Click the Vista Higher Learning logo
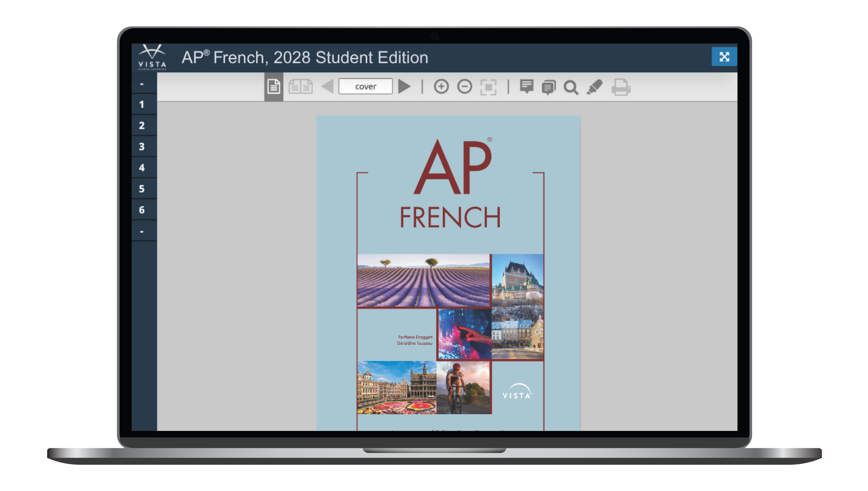 pos(152,57)
